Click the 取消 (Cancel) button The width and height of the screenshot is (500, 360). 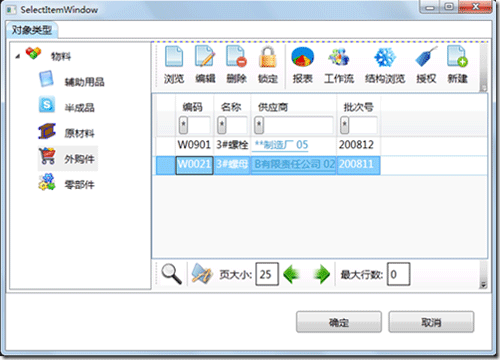click(431, 322)
